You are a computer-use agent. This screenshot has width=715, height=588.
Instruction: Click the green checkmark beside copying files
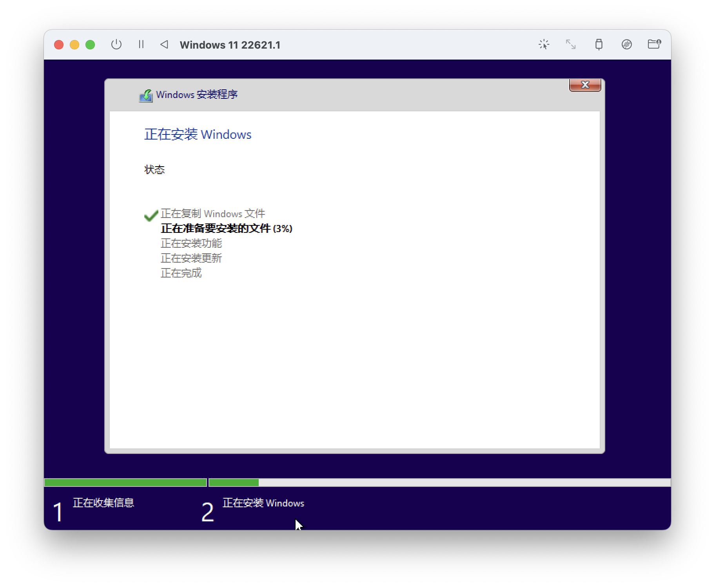(151, 215)
